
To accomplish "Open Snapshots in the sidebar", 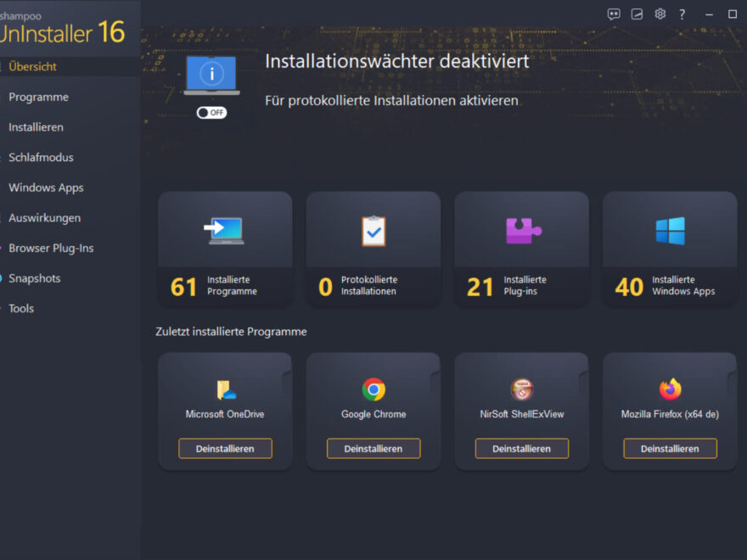I will coord(34,278).
